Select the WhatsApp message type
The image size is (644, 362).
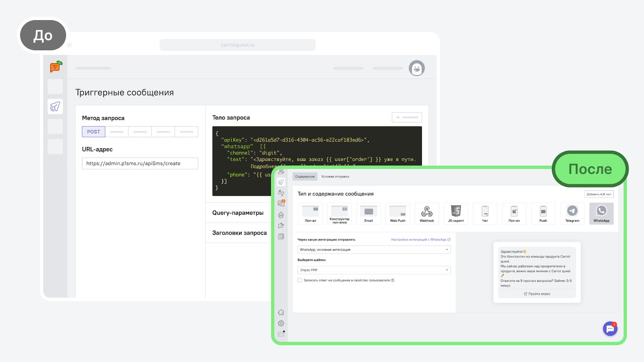(x=601, y=213)
